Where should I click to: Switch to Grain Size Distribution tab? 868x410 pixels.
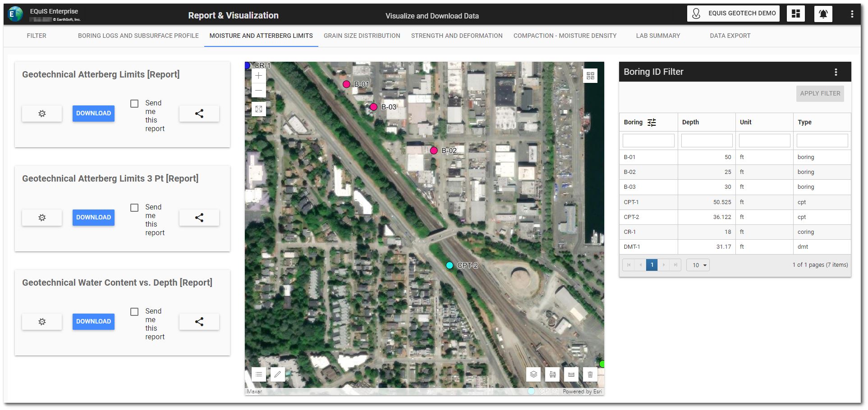362,36
